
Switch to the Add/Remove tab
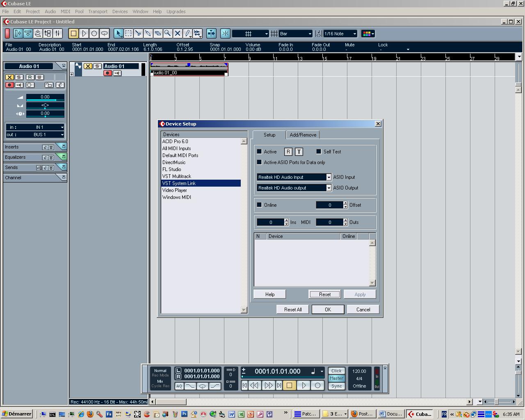303,135
